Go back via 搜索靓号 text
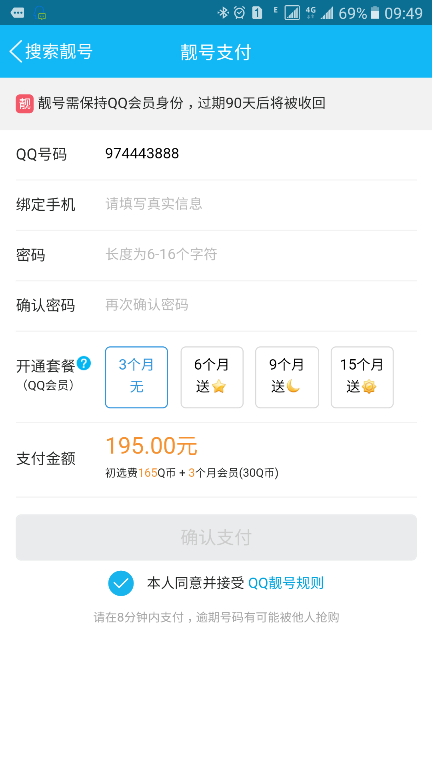The image size is (432, 768). point(59,52)
